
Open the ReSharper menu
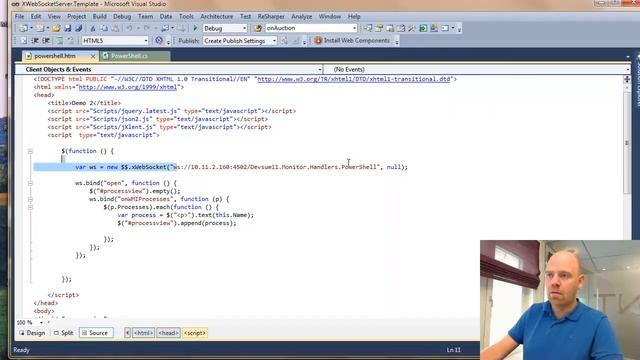coord(271,16)
